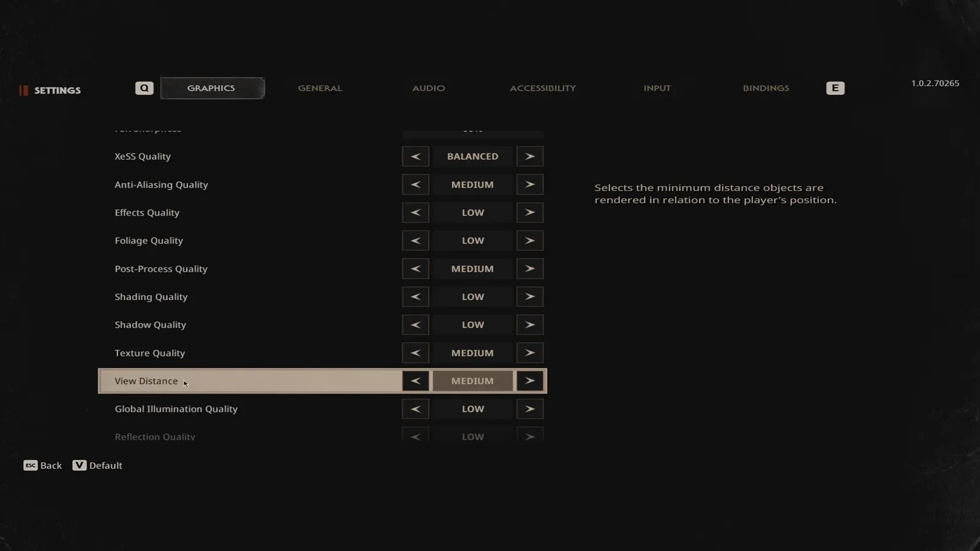980x551 pixels.
Task: Select the Shading Quality row label
Action: click(x=151, y=297)
